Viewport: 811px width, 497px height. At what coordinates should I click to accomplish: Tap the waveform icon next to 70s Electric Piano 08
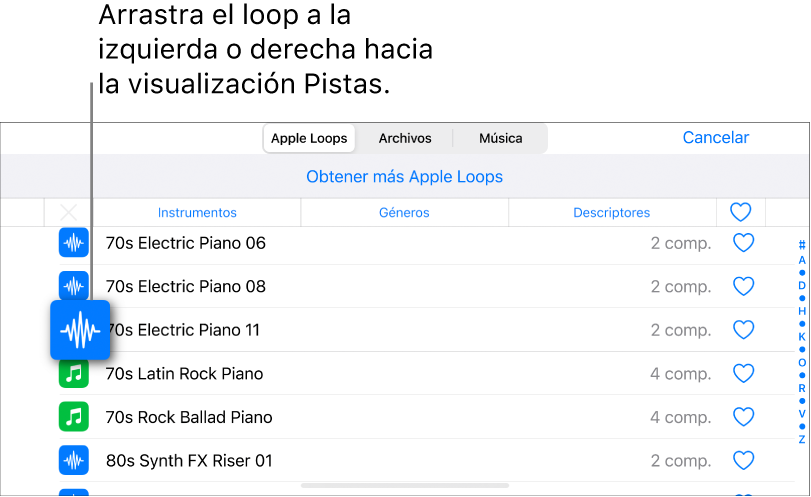pyautogui.click(x=73, y=286)
